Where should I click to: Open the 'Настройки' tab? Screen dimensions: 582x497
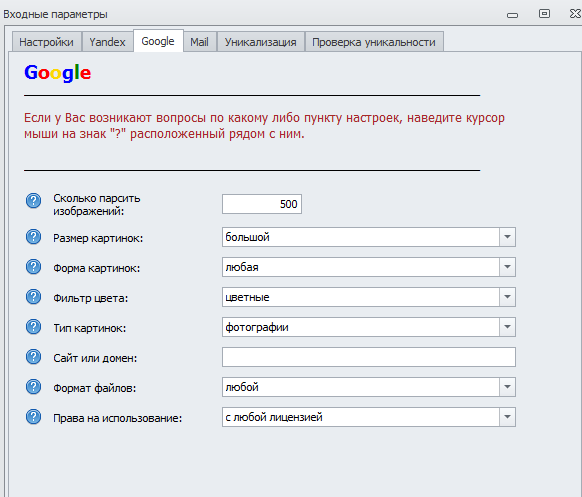(x=46, y=42)
